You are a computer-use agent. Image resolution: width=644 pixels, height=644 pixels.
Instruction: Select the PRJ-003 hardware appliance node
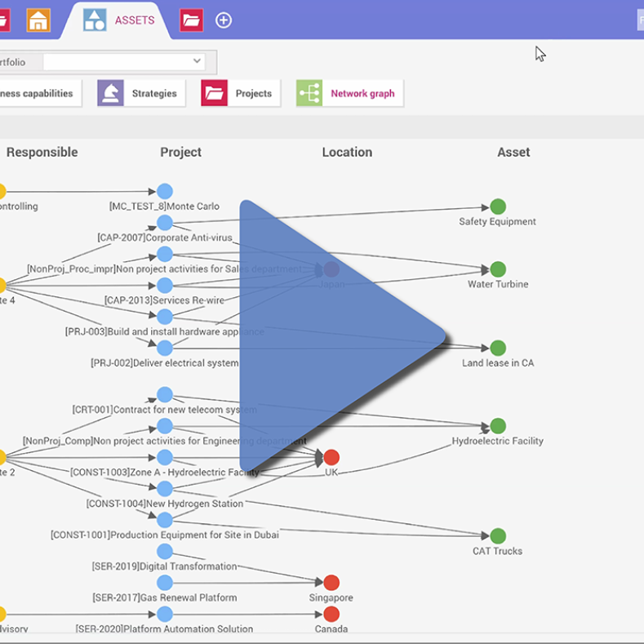(165, 317)
